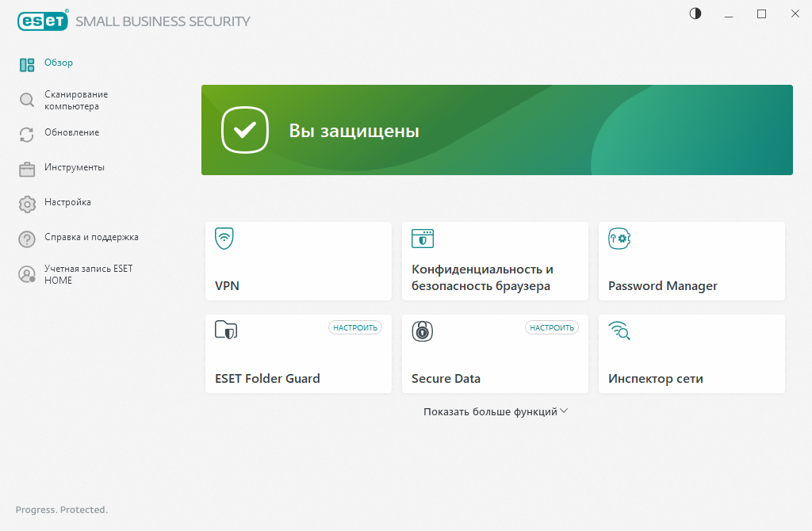Open the Настройка gear icon
812x531 pixels.
(x=26, y=203)
